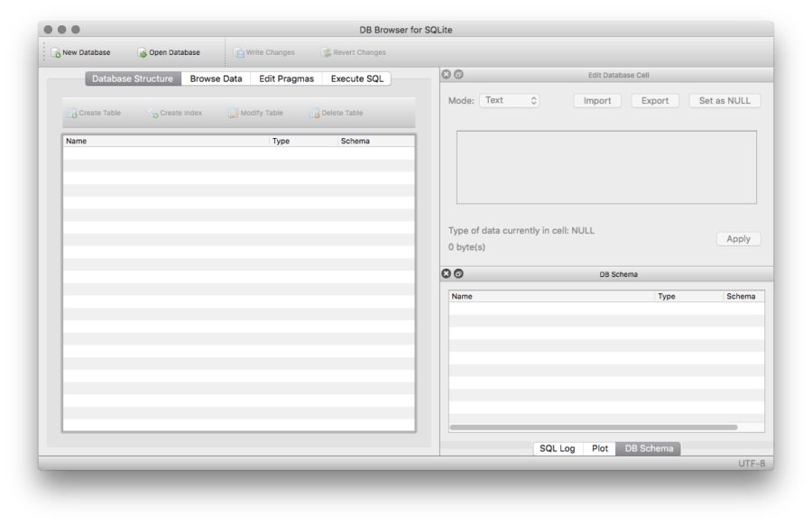Click the Open Database toolbar icon
This screenshot has width=812, height=525.
[143, 53]
